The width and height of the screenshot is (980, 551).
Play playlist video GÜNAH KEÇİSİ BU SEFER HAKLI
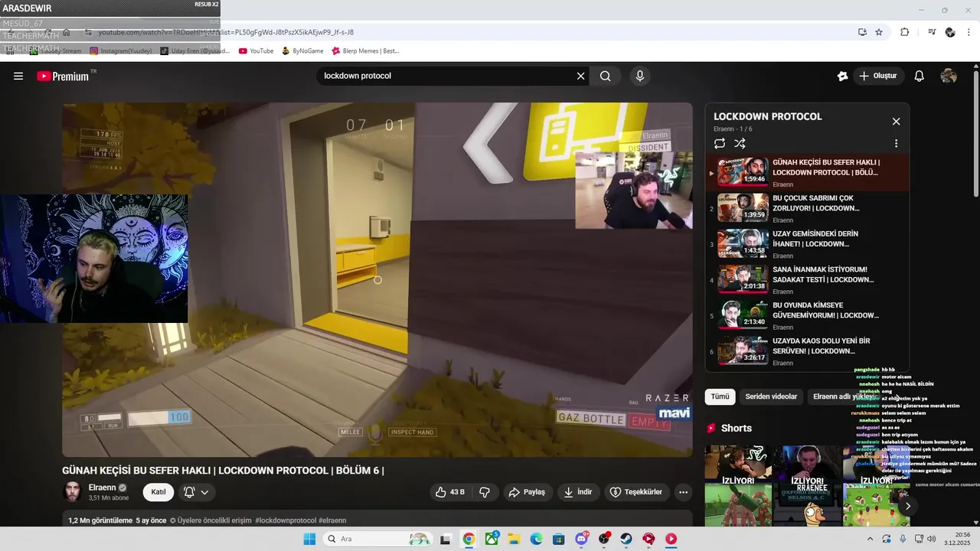tap(807, 172)
